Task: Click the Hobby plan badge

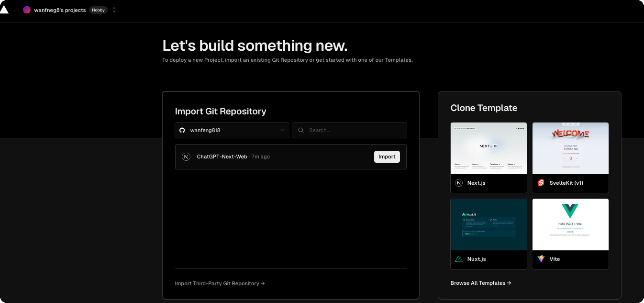Action: click(x=99, y=10)
